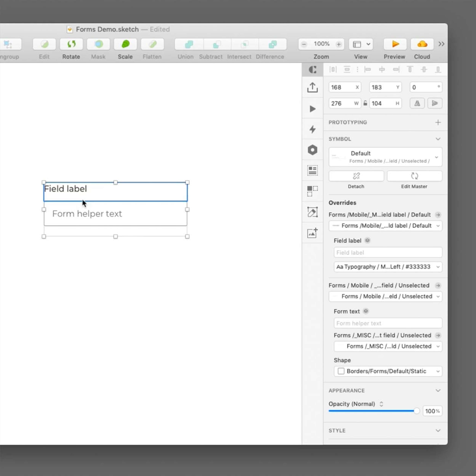Go to the Forms /_MISC text field master arrow
The image size is (476, 476).
[438, 336]
